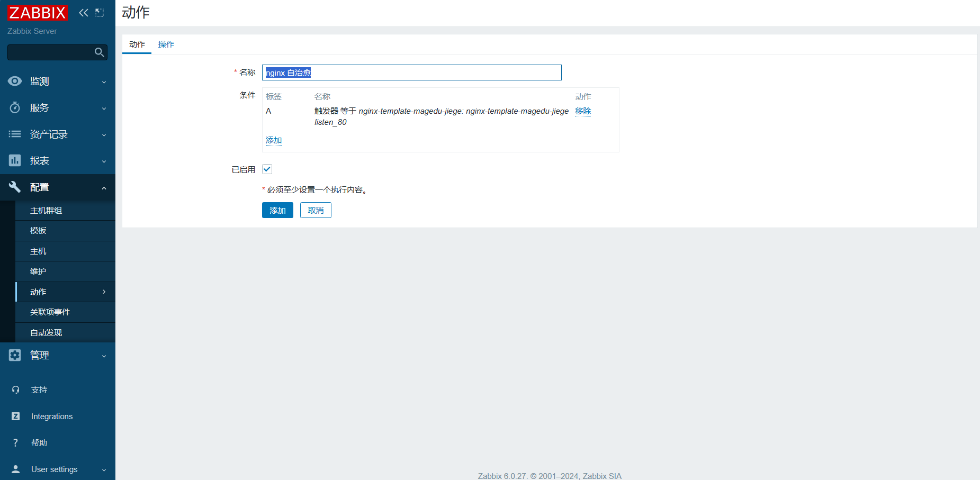
Task: Click the list icon for 资产记录
Action: 15,134
